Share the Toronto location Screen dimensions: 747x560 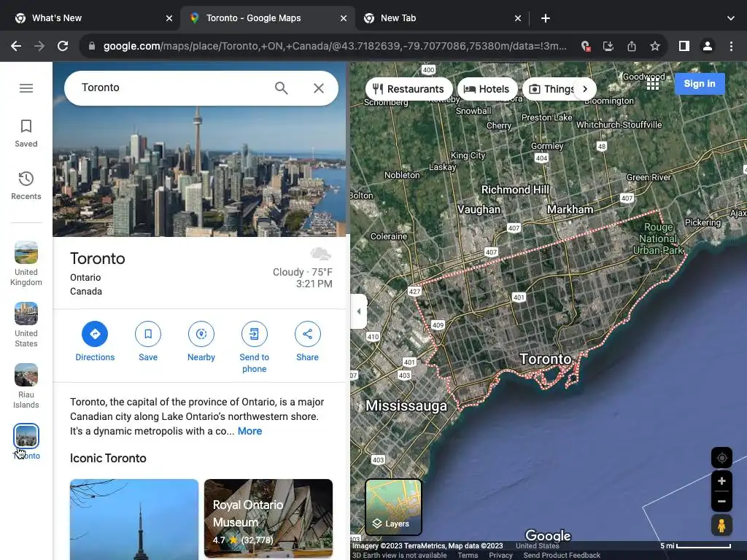coord(307,341)
